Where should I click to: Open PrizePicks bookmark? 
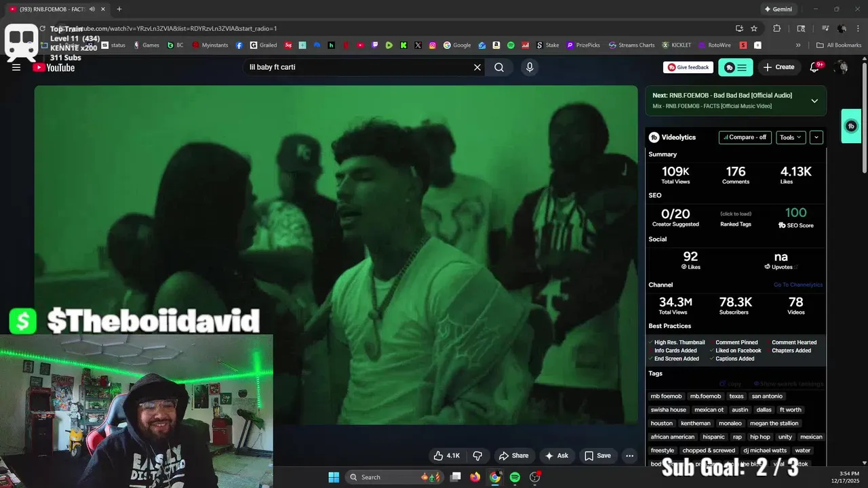click(x=583, y=45)
